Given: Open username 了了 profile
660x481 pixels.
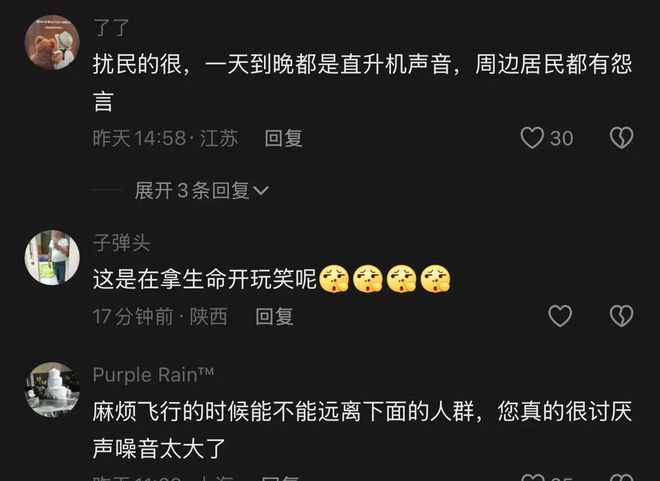Looking at the screenshot, I should (x=111, y=28).
